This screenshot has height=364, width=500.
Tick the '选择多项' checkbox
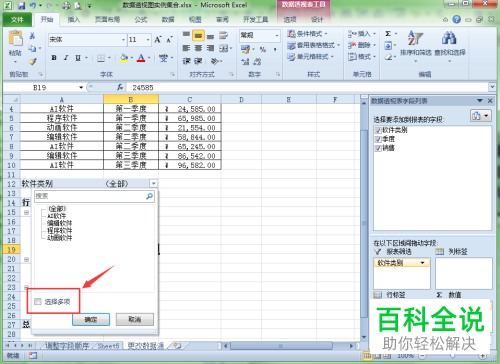click(38, 302)
